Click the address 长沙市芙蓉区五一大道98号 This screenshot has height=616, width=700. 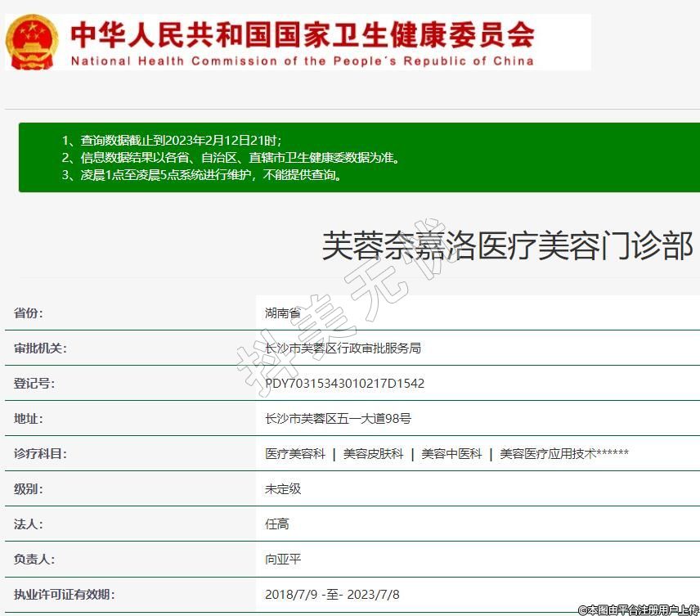(338, 418)
